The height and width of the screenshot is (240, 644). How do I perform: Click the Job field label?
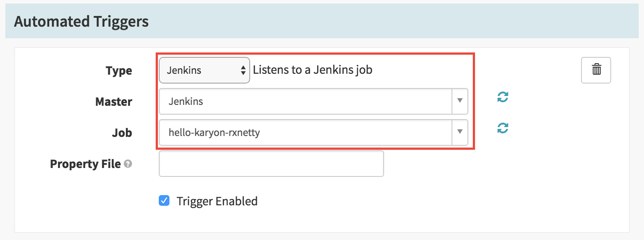[122, 133]
